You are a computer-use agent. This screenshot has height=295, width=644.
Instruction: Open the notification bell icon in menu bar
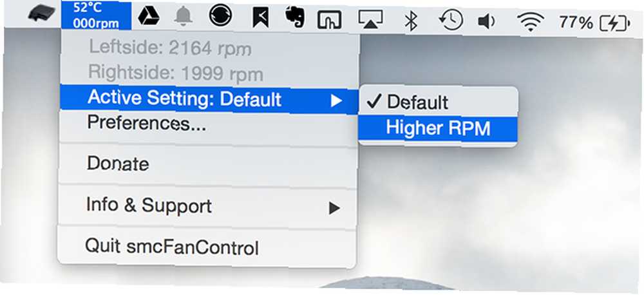(x=184, y=17)
